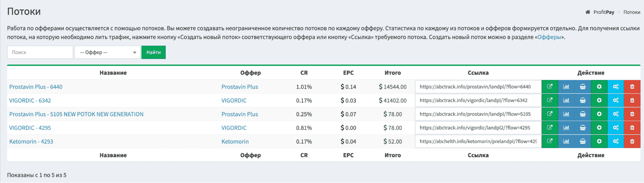
Task: View statistics chart for VIGORDIC - 6342
Action: pos(566,100)
